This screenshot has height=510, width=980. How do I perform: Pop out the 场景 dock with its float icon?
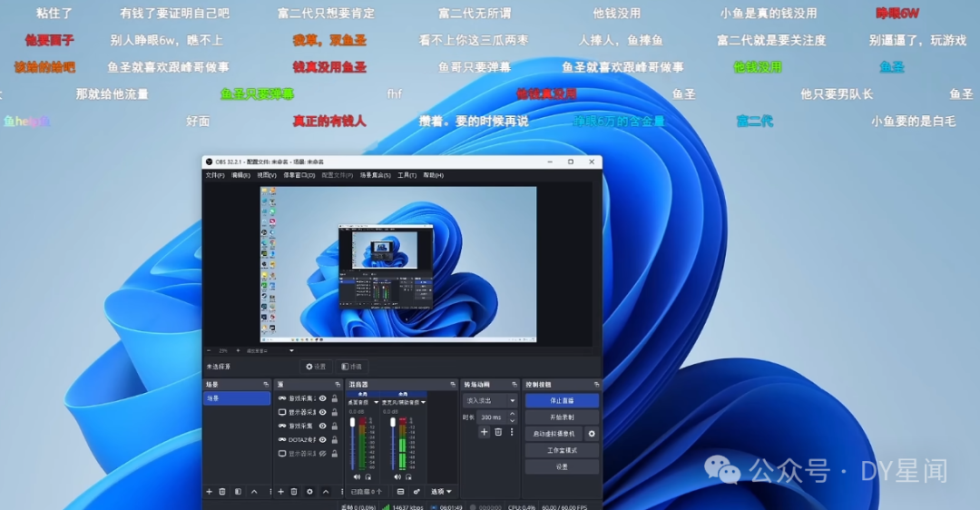pyautogui.click(x=266, y=385)
